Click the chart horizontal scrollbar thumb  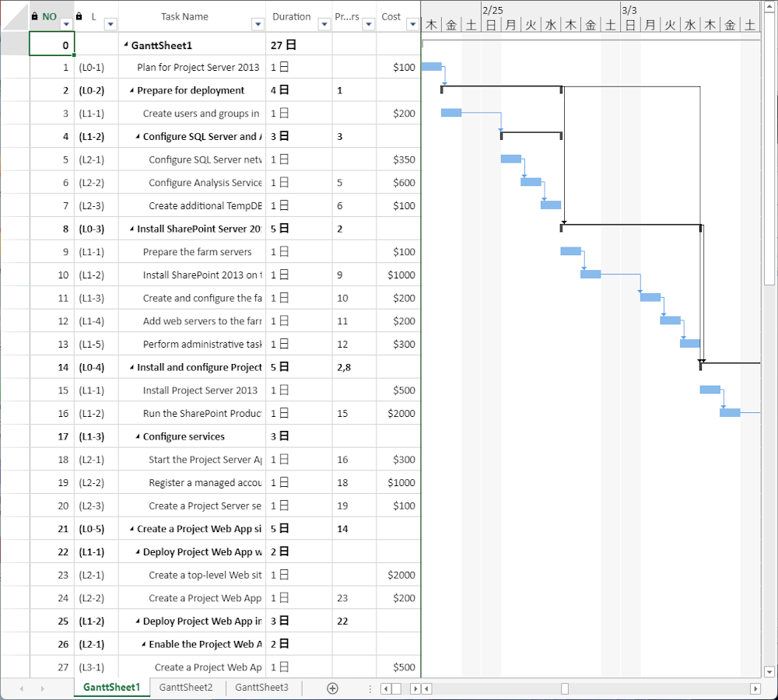tap(565, 688)
